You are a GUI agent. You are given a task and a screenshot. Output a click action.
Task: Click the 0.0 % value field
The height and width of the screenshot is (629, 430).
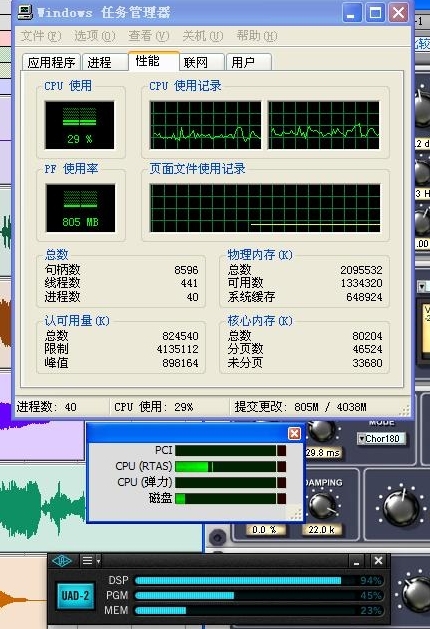pyautogui.click(x=264, y=530)
